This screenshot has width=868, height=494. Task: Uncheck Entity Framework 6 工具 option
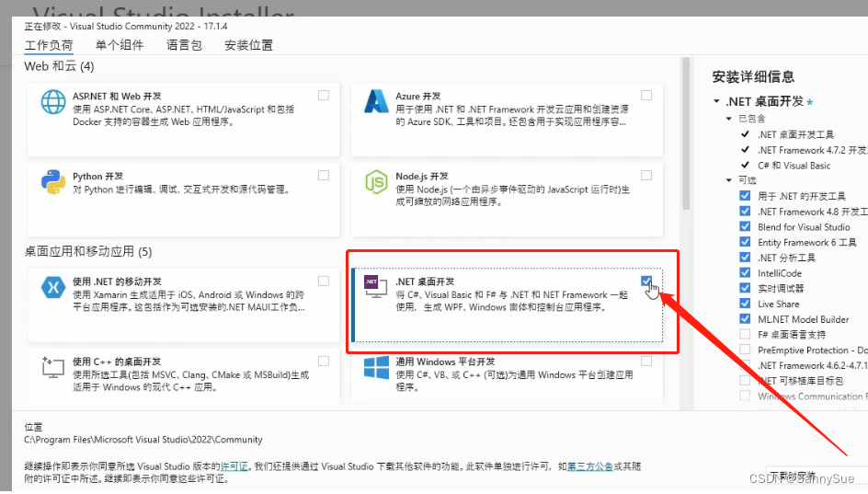pos(745,242)
